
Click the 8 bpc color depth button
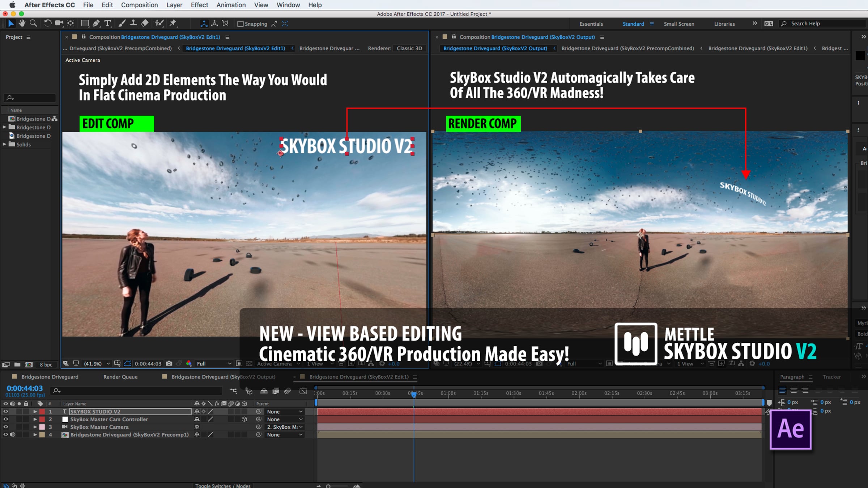(46, 364)
